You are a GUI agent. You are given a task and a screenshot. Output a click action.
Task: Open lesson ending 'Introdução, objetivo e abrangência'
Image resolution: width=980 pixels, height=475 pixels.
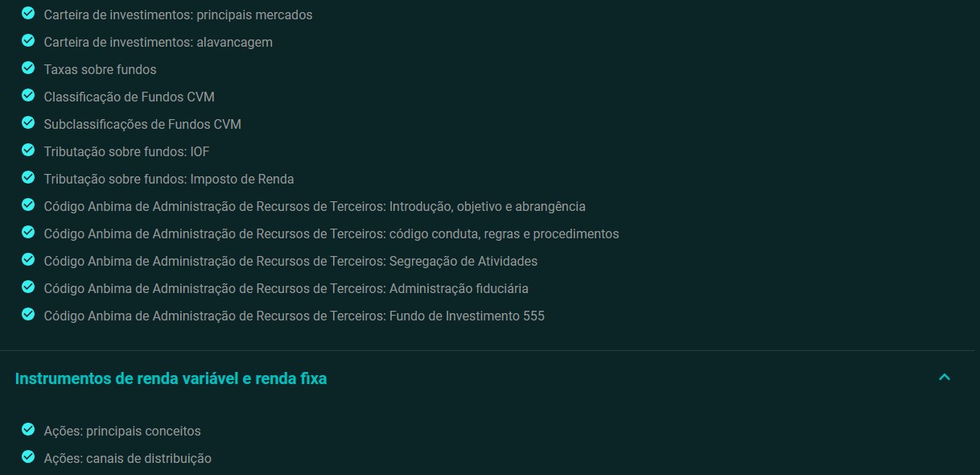(x=315, y=206)
